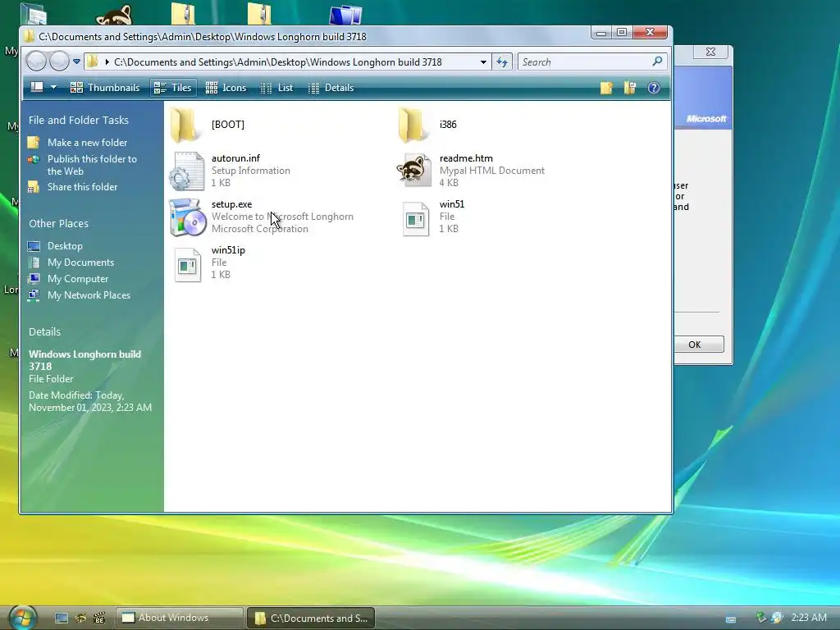
Task: Click the My Computer sidebar icon
Action: (x=34, y=279)
